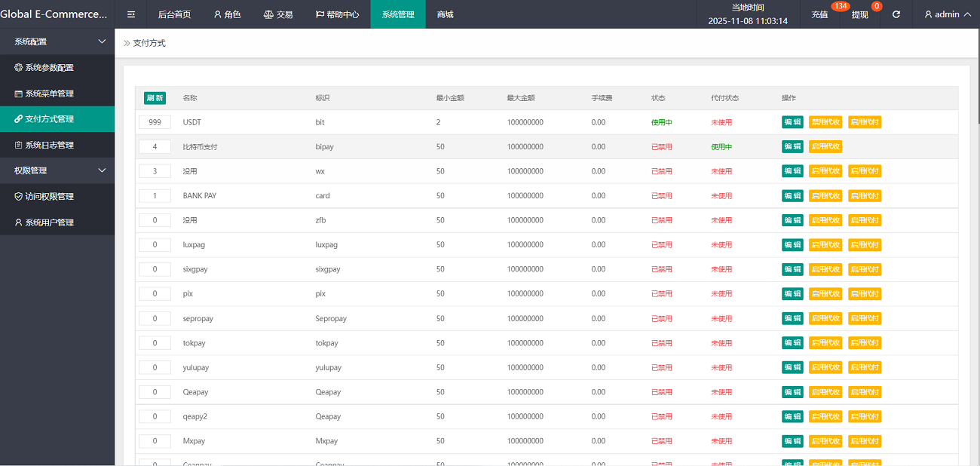This screenshot has height=466, width=980.
Task: Click the refresh icon in top bar
Action: point(896,14)
